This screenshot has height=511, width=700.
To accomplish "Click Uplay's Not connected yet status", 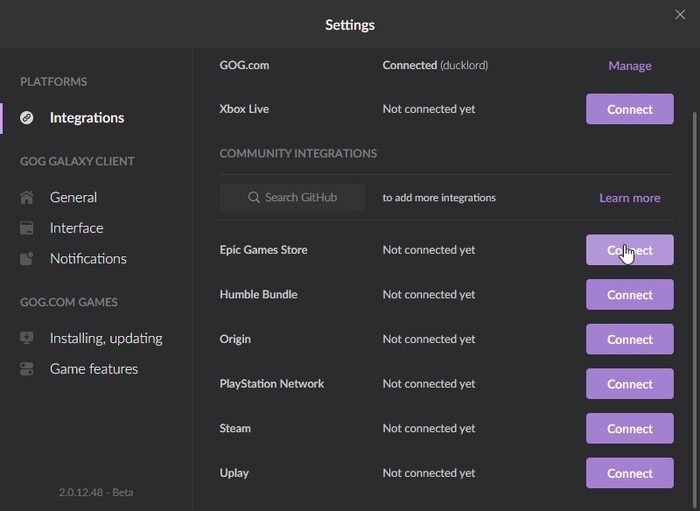I will [429, 473].
